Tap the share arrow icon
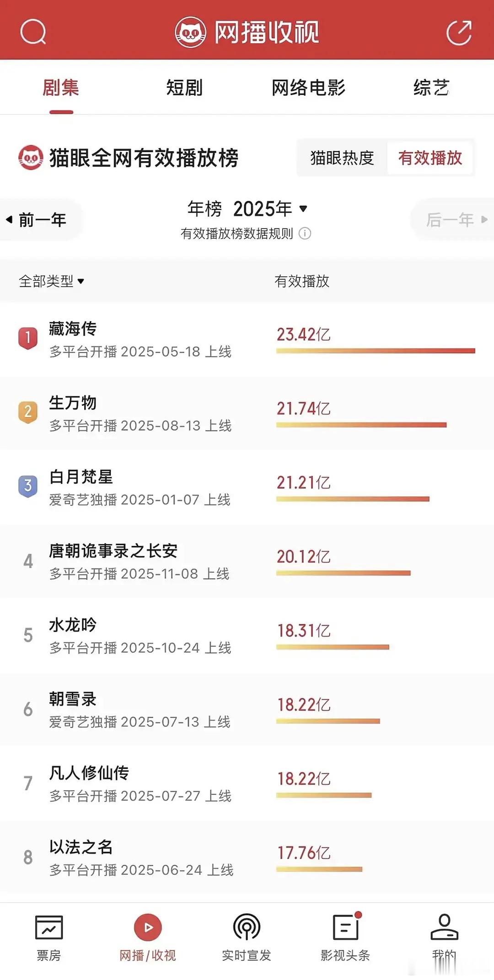This screenshot has height=980, width=494. click(459, 32)
